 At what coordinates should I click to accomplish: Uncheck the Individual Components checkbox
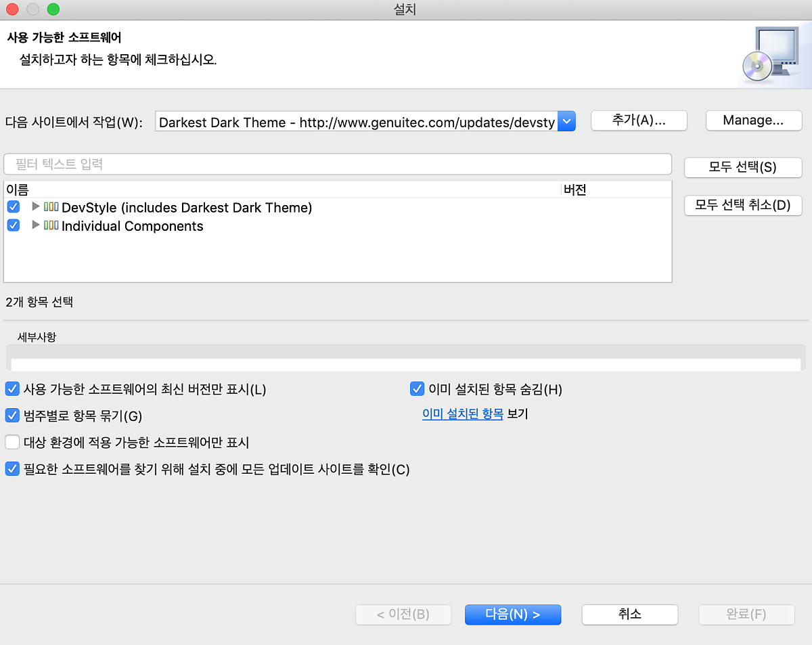coord(13,226)
